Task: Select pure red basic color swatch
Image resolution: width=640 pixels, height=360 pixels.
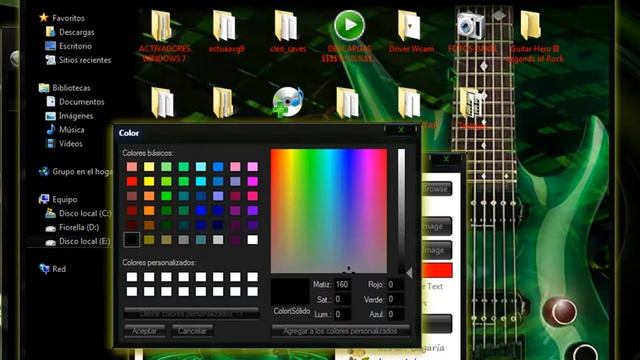Action: click(x=131, y=181)
